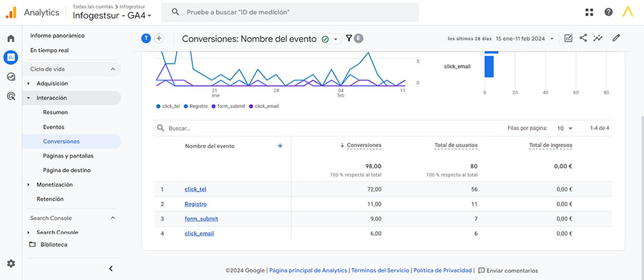Viewport: 644px width, 280px height.
Task: Toggle the click_tel legend color dot
Action: tap(159, 106)
